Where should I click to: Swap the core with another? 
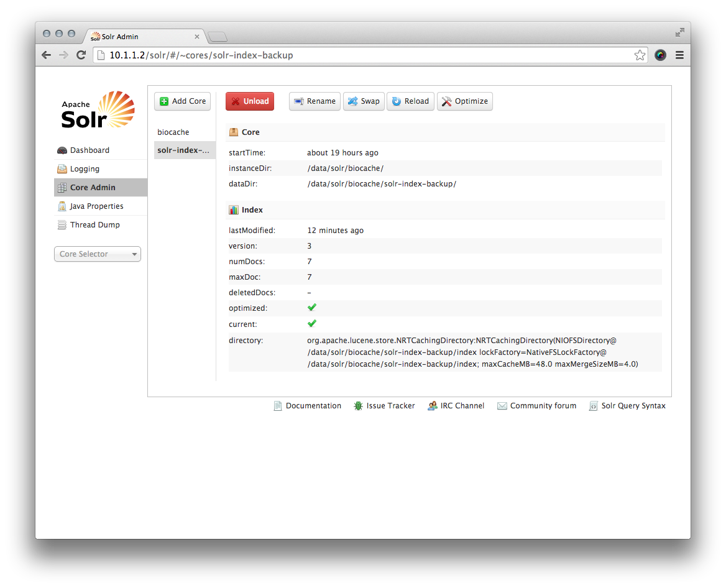pyautogui.click(x=364, y=101)
